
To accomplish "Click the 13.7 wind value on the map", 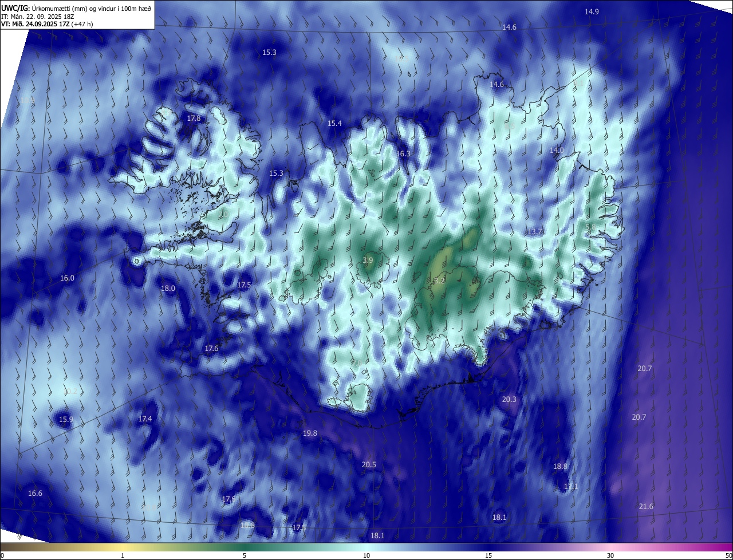I will pyautogui.click(x=535, y=231).
